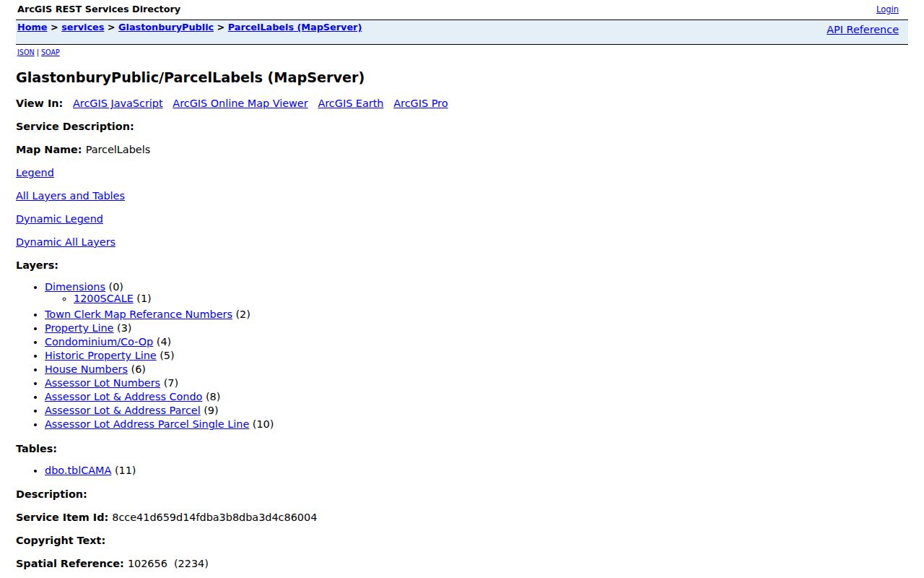This screenshot has height=578, width=924.
Task: Open the services breadcrumb link
Action: click(x=83, y=27)
